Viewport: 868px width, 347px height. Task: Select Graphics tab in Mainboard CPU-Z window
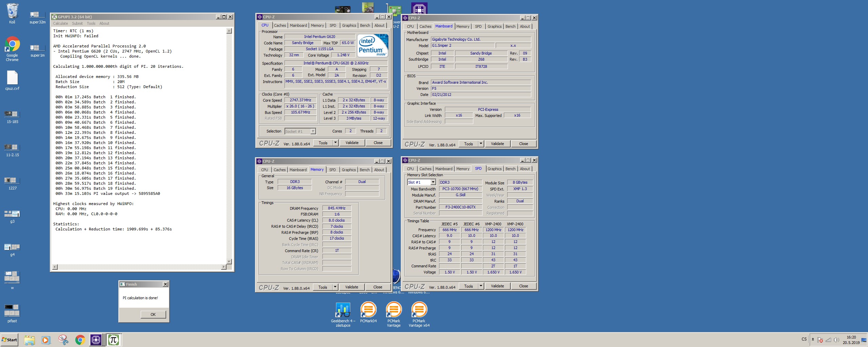pos(494,26)
